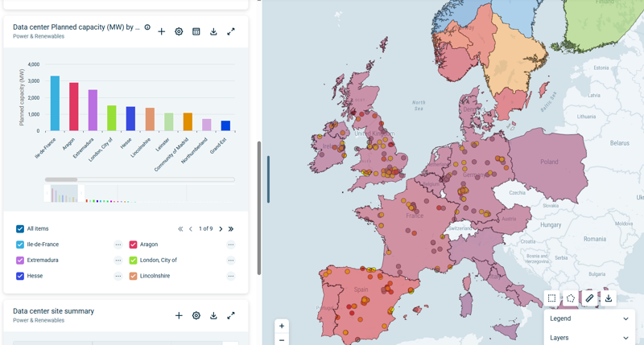Open options menu for Ile-de-France item
The width and height of the screenshot is (644, 345).
(x=118, y=245)
